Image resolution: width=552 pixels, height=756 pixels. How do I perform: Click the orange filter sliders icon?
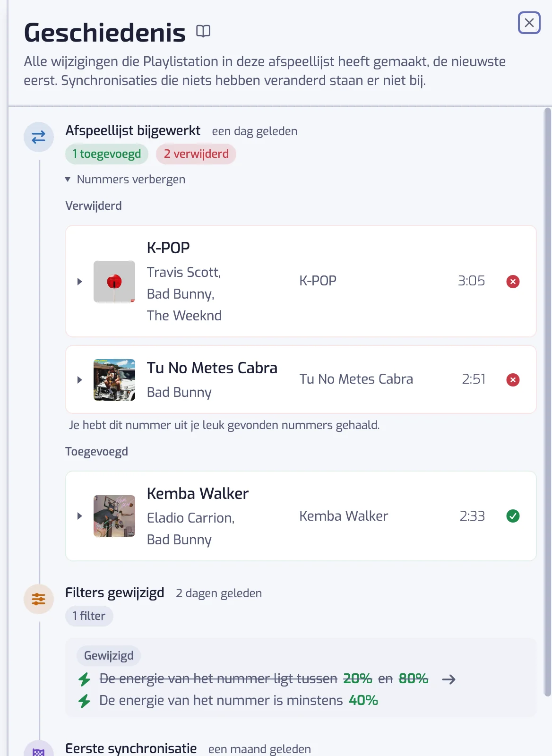[39, 599]
